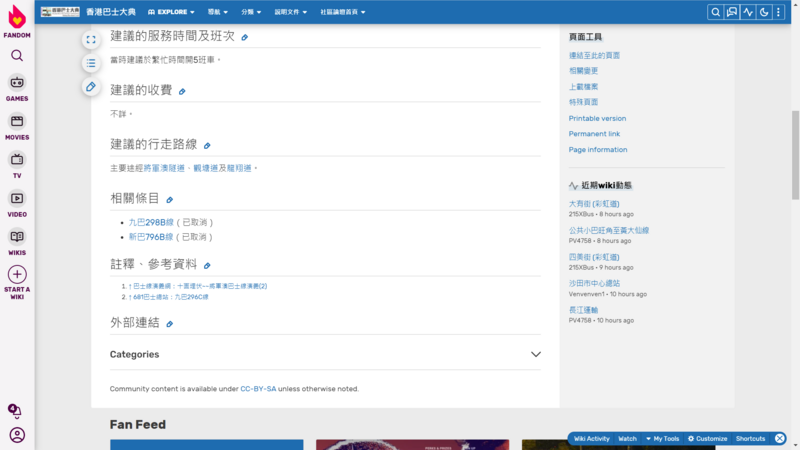Open the 九巴298B線 related article link

pyautogui.click(x=151, y=222)
